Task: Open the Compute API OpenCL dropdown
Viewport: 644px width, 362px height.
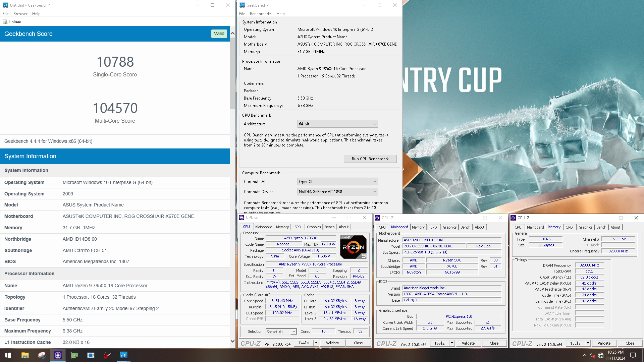Action: pos(337,182)
